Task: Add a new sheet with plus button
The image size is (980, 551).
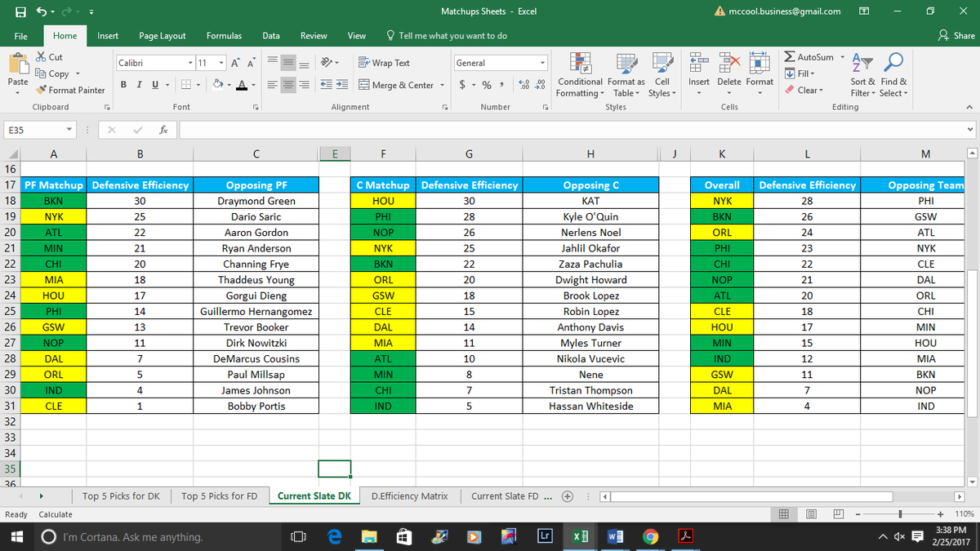Action: click(x=568, y=495)
